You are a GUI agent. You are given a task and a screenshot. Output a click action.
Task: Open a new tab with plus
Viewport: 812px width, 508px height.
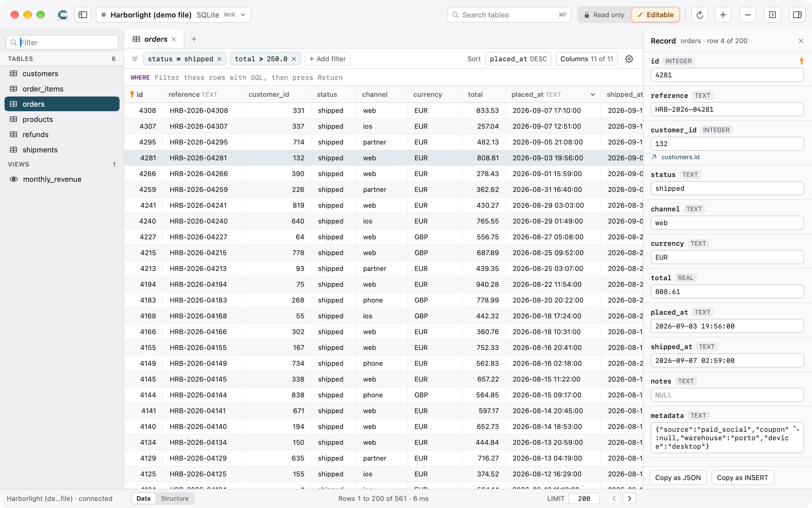coord(194,39)
